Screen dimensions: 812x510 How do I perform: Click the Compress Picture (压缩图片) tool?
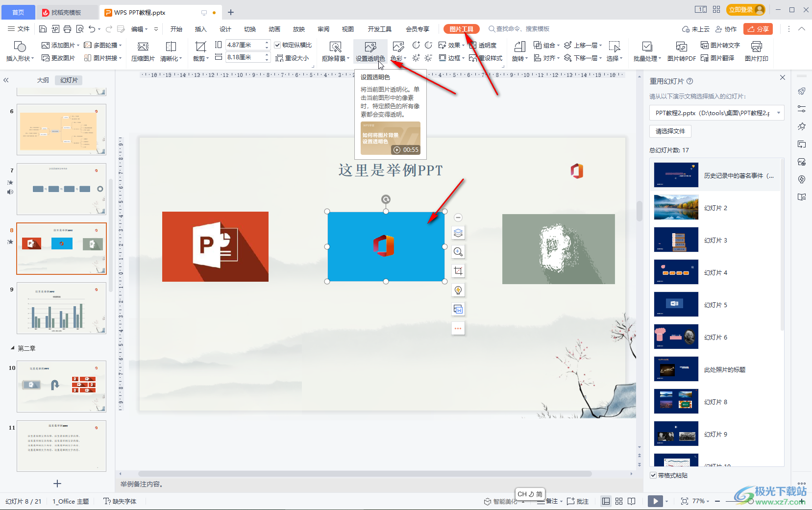pos(143,52)
